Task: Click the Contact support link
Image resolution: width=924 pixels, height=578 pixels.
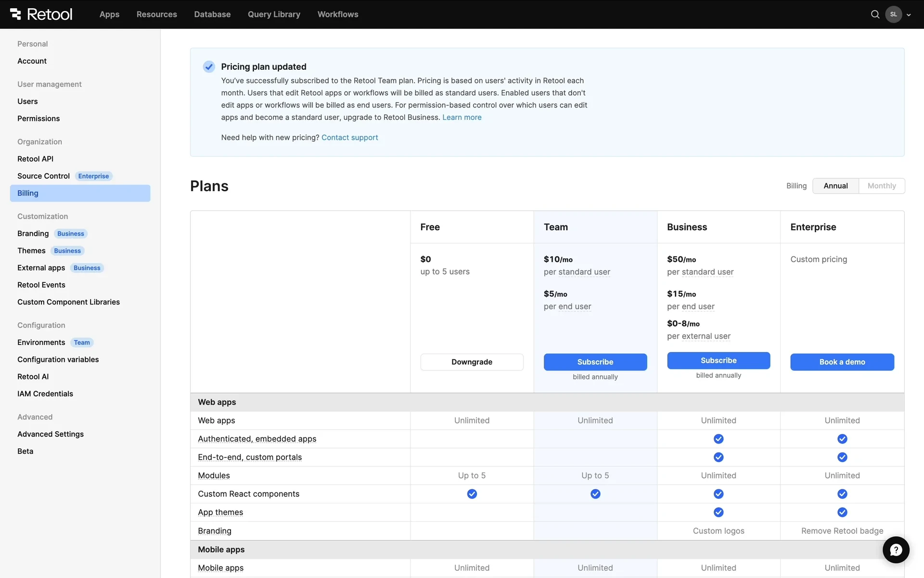Action: point(350,138)
